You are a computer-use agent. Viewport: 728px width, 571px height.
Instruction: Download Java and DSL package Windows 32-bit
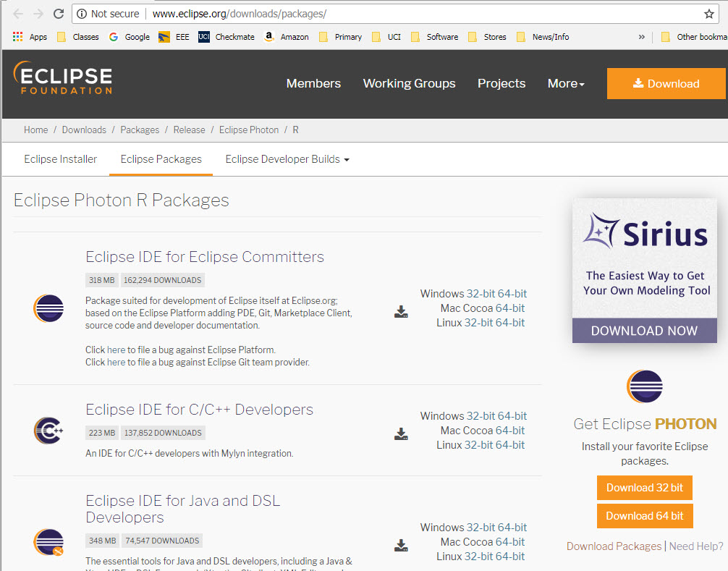(x=481, y=528)
